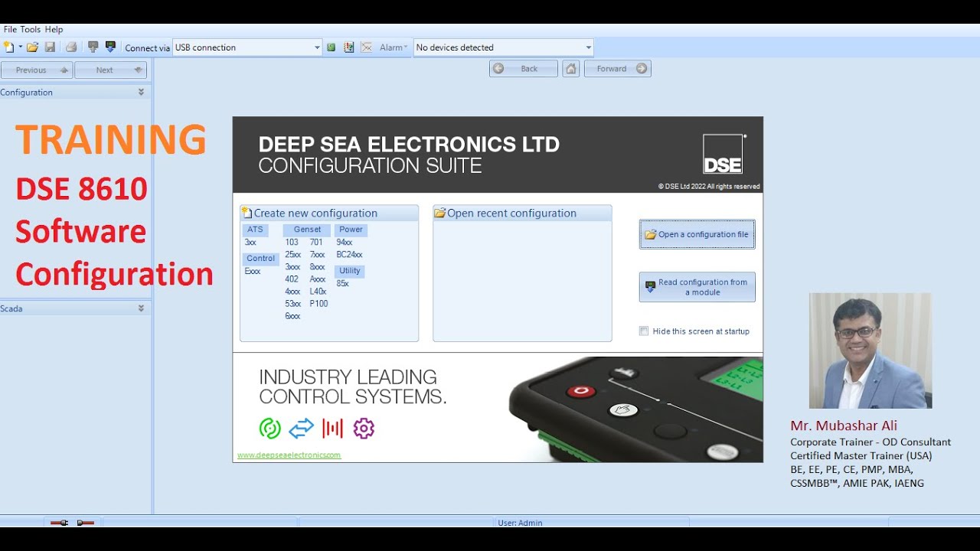Click the icon left of the envelope icon
Viewport: 980px width, 551px height.
[348, 47]
